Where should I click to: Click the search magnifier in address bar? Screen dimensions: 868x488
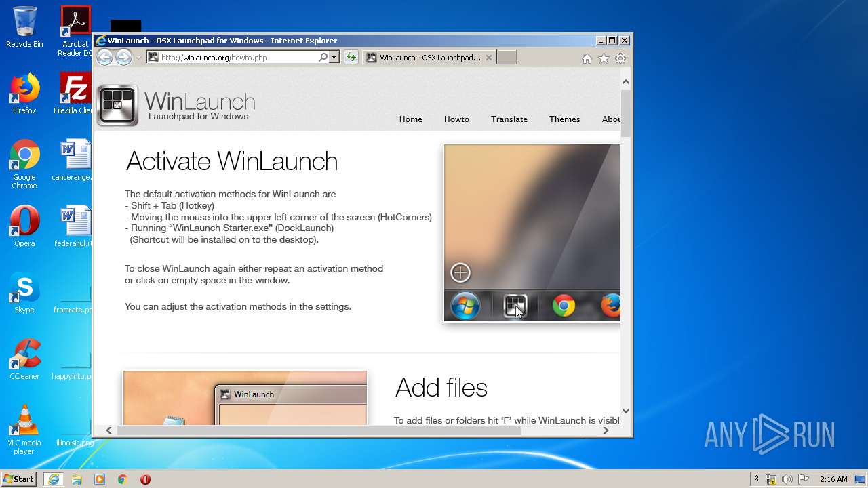(x=323, y=58)
